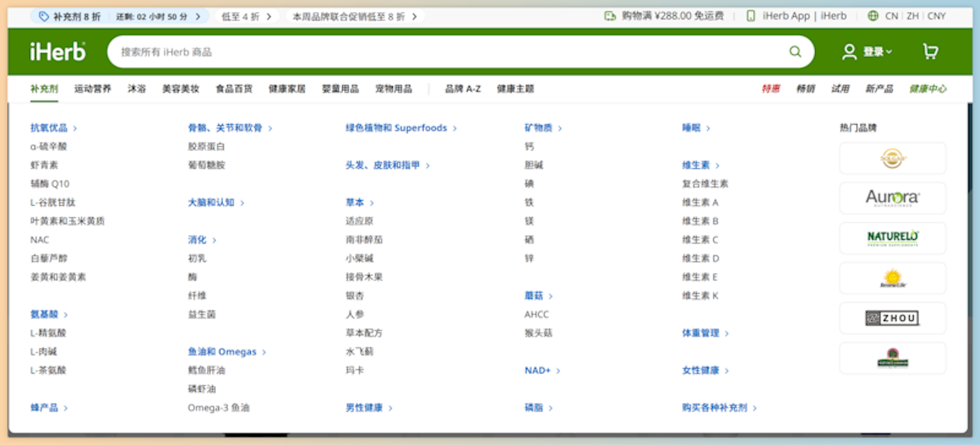Select 维生素 C subcategory
This screenshot has width=980, height=445.
point(700,240)
